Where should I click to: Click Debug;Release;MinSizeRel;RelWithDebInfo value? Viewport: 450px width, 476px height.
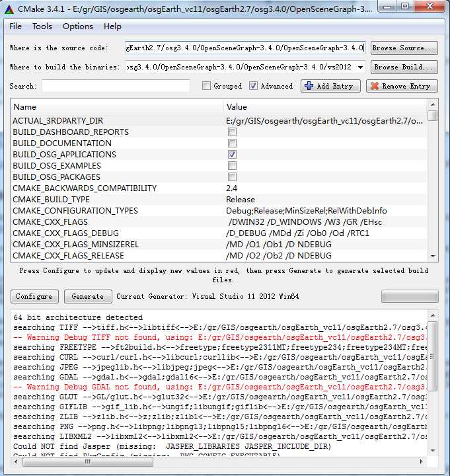[307, 211]
